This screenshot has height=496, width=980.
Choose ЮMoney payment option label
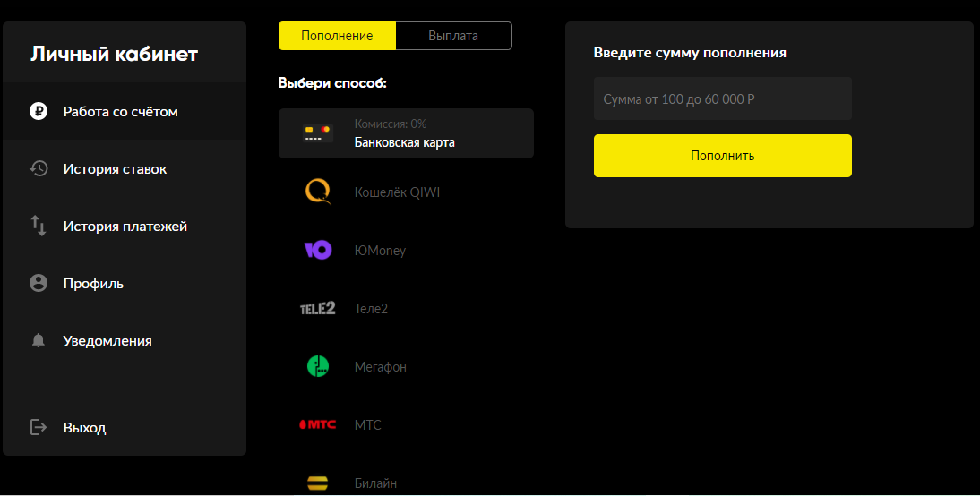tap(380, 251)
